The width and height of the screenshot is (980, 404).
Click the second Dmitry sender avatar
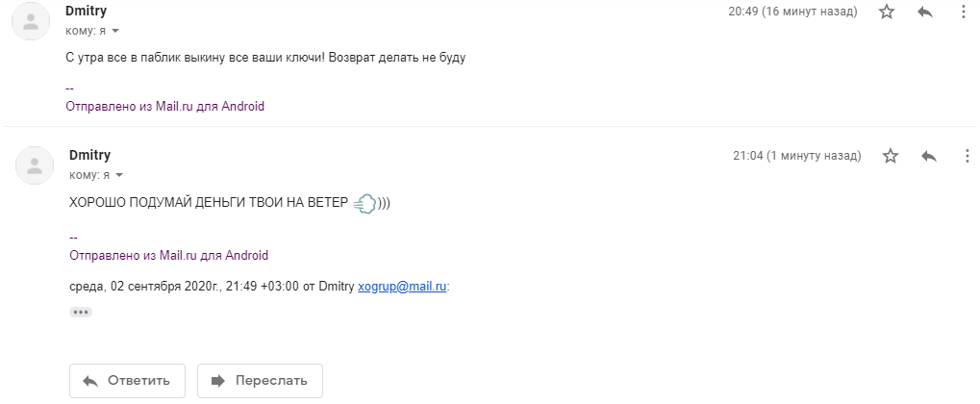[x=35, y=165]
